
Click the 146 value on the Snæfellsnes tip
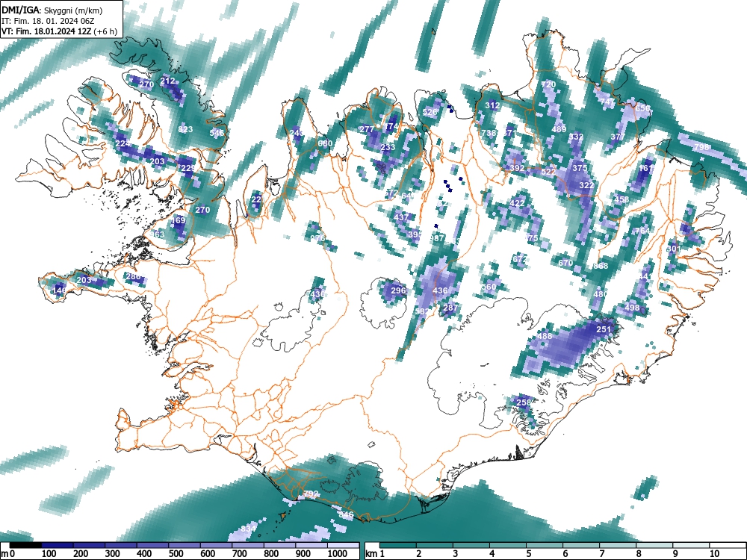click(59, 290)
